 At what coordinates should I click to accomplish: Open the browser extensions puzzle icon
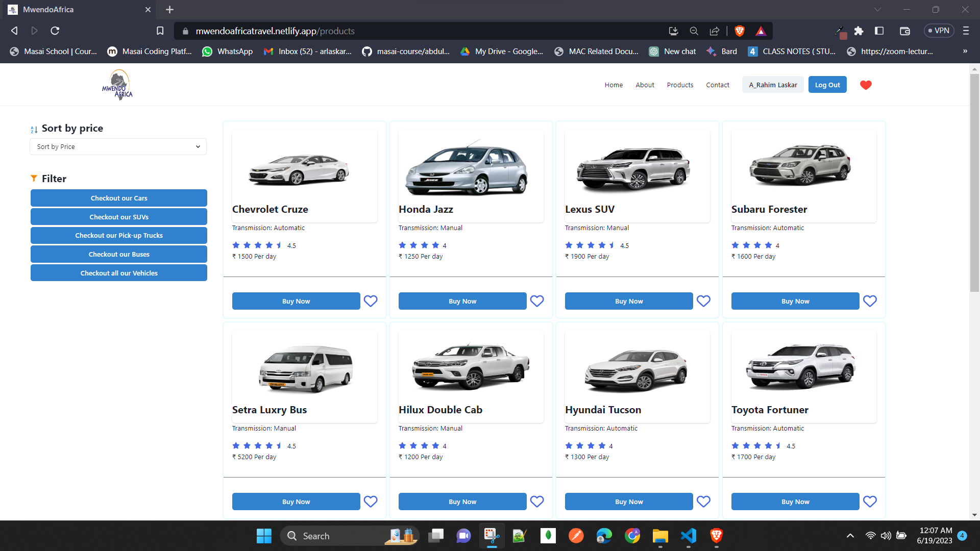pos(859,31)
